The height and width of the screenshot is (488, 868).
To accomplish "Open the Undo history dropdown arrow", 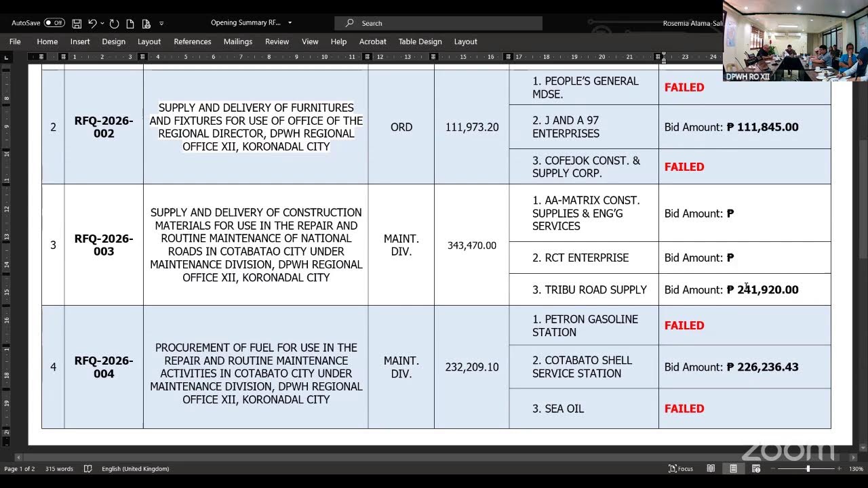I will pos(102,23).
